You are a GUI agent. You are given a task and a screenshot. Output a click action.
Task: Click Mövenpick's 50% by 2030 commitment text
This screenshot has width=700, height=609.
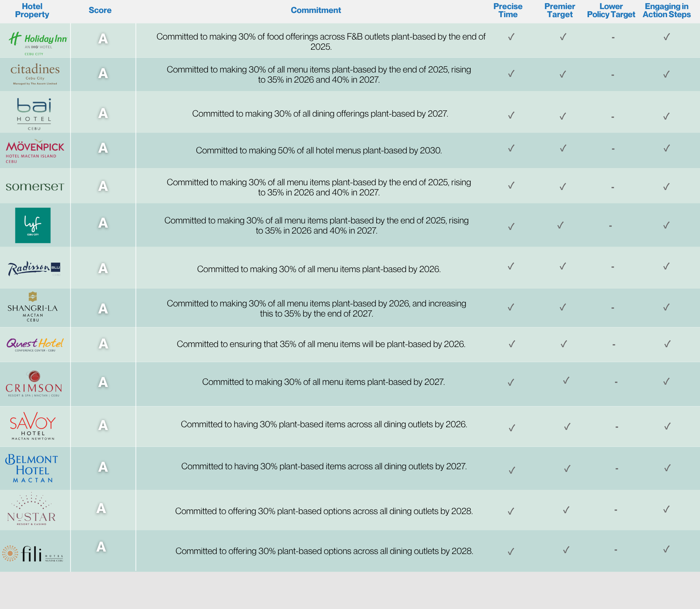tap(318, 150)
